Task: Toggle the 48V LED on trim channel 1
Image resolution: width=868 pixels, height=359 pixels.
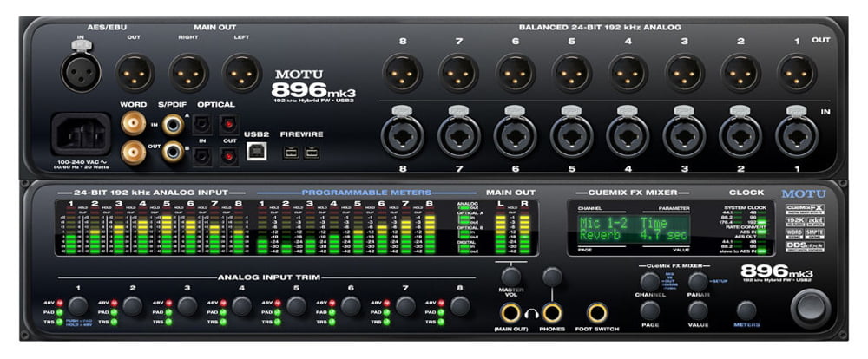Action: click(x=60, y=303)
